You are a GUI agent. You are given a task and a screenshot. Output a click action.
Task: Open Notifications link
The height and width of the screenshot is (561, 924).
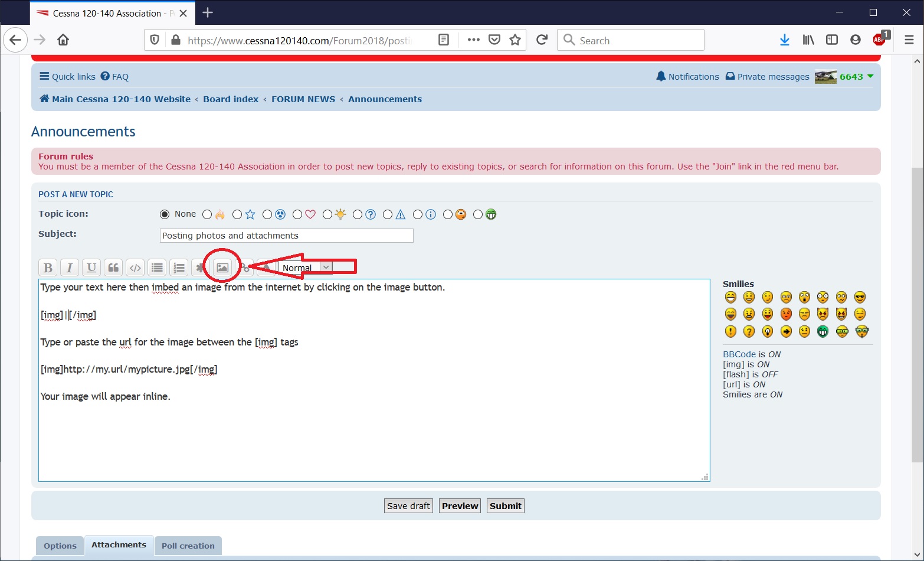coord(687,77)
